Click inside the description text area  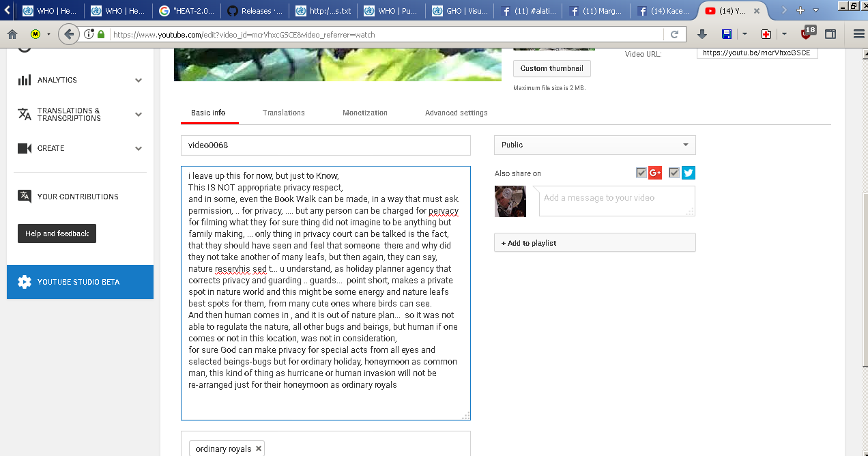click(325, 293)
